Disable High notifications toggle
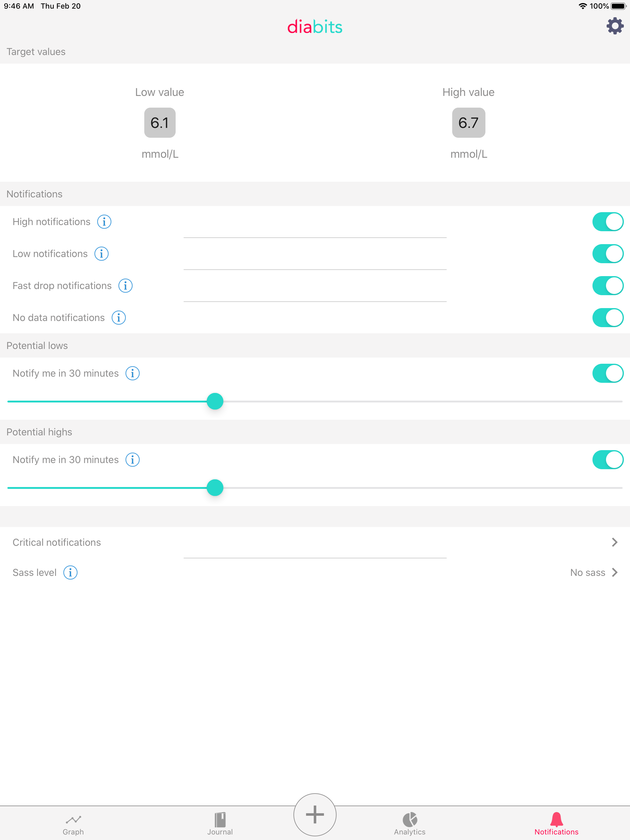Viewport: 630px width, 840px height. [607, 222]
